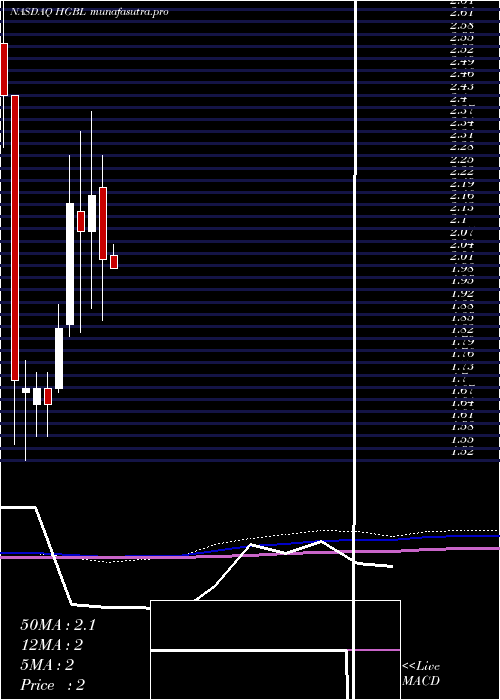Select the 2.52 price axis label
Screen dimensions: 500x700
coord(462,49)
